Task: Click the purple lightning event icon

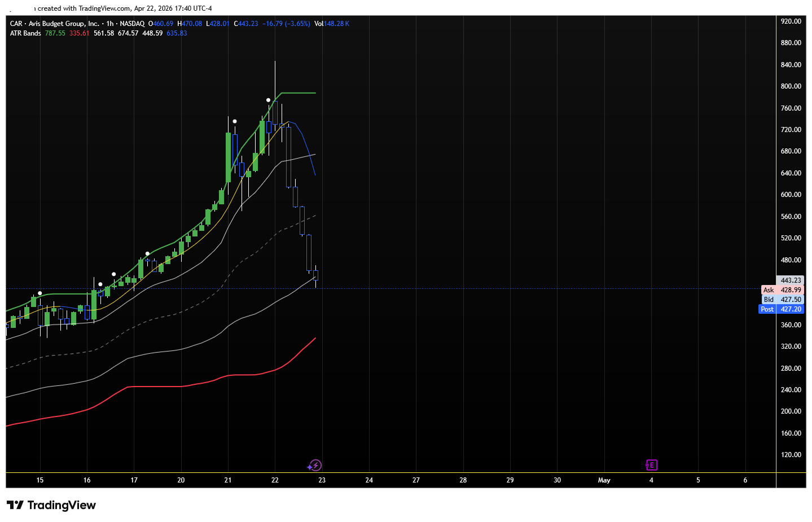Action: [315, 466]
